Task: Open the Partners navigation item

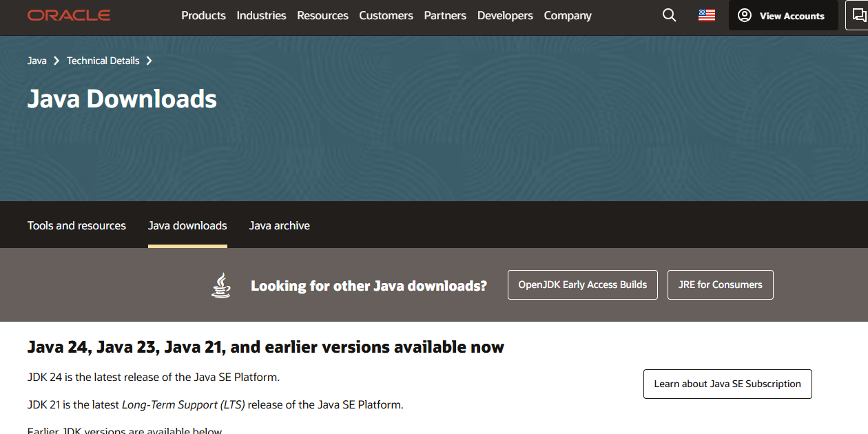Action: pyautogui.click(x=445, y=15)
